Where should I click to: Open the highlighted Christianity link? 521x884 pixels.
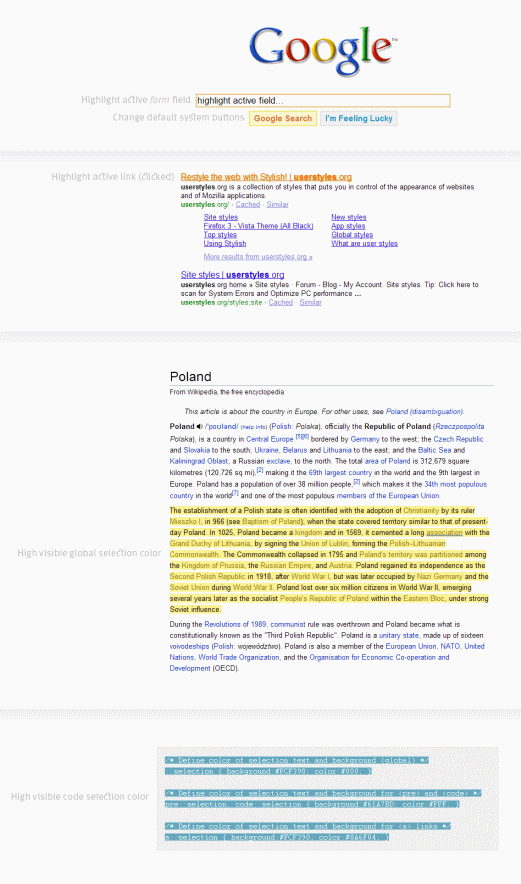pos(421,511)
